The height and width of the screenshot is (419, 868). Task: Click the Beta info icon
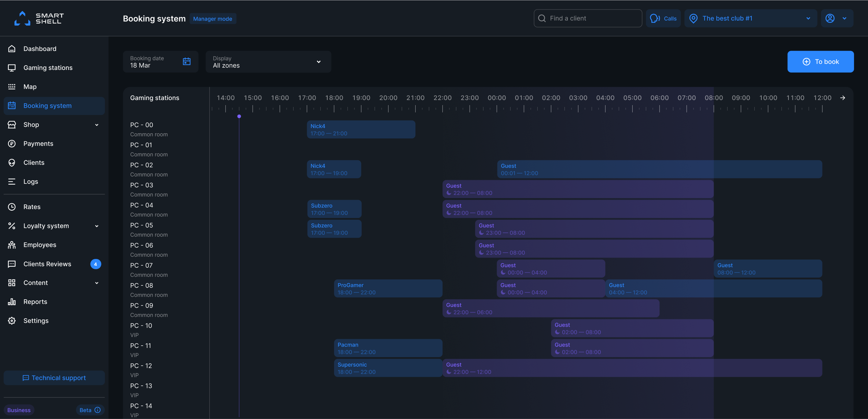pos(98,410)
